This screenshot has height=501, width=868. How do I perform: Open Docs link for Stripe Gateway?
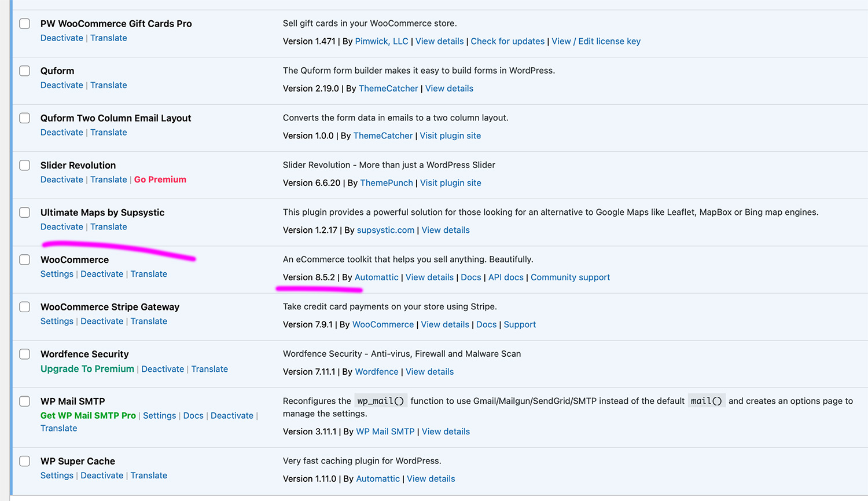(487, 324)
